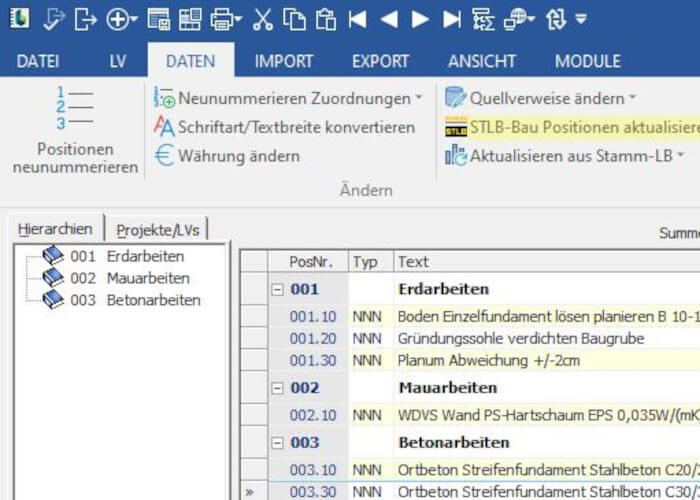
Task: Open the dropdown arrow next to globe icon
Action: coord(531,20)
